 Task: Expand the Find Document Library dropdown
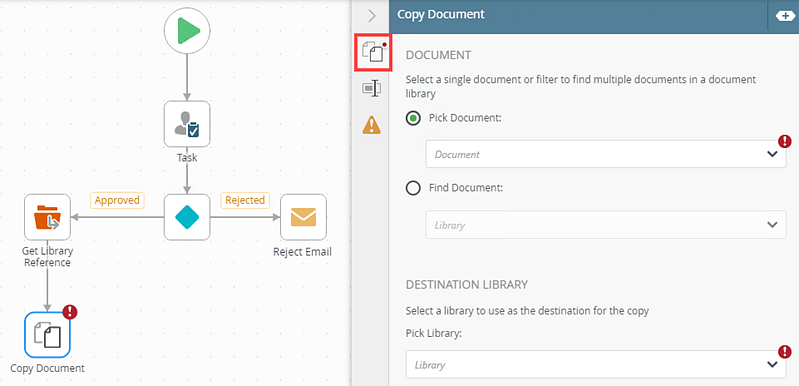click(606, 225)
